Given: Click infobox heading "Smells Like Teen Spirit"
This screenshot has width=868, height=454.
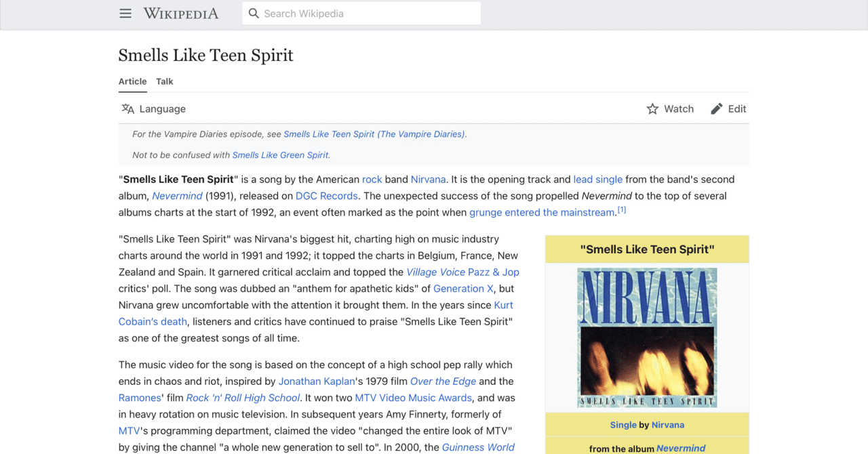Looking at the screenshot, I should pos(647,249).
